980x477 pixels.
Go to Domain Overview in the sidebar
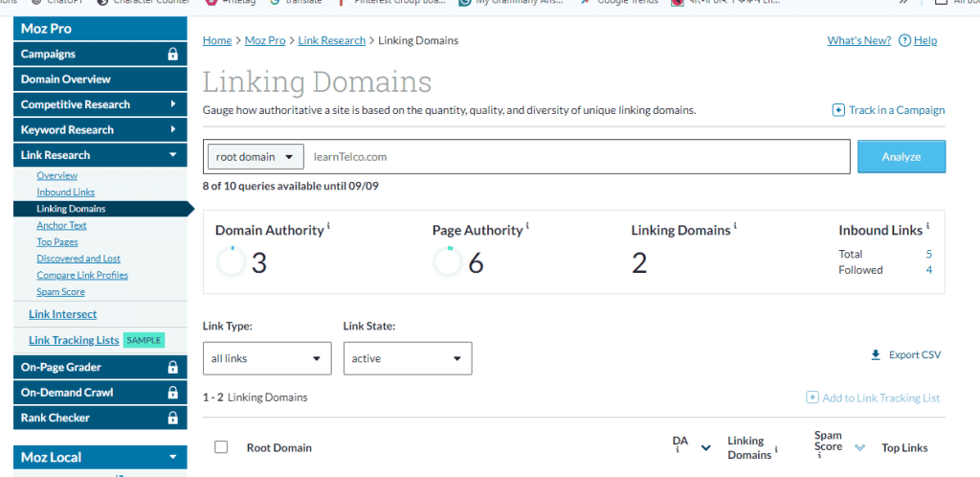pos(100,79)
